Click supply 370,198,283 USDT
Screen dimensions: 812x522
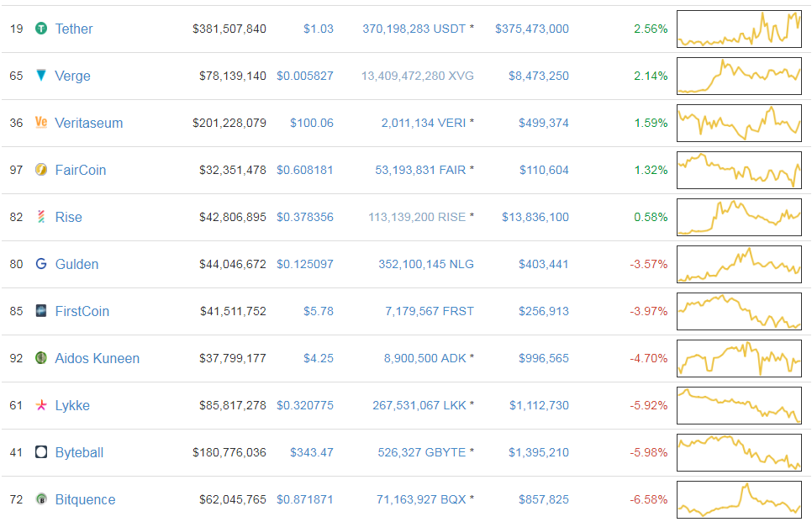click(414, 29)
